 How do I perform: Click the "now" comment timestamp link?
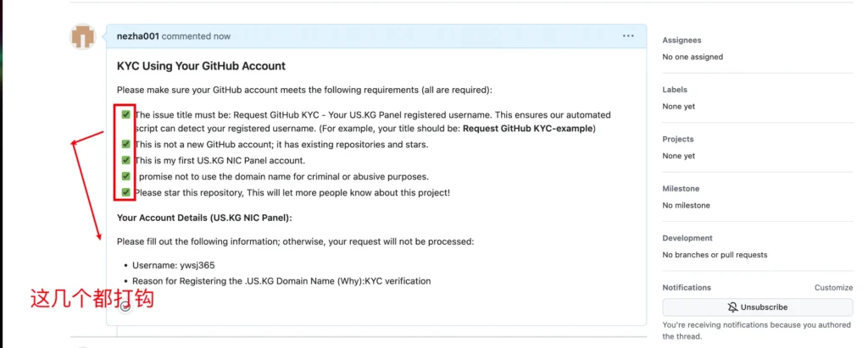(222, 36)
